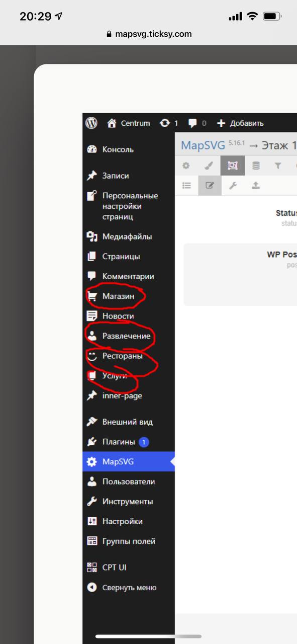
Task: Open the Записи menu item
Action: 129,176
